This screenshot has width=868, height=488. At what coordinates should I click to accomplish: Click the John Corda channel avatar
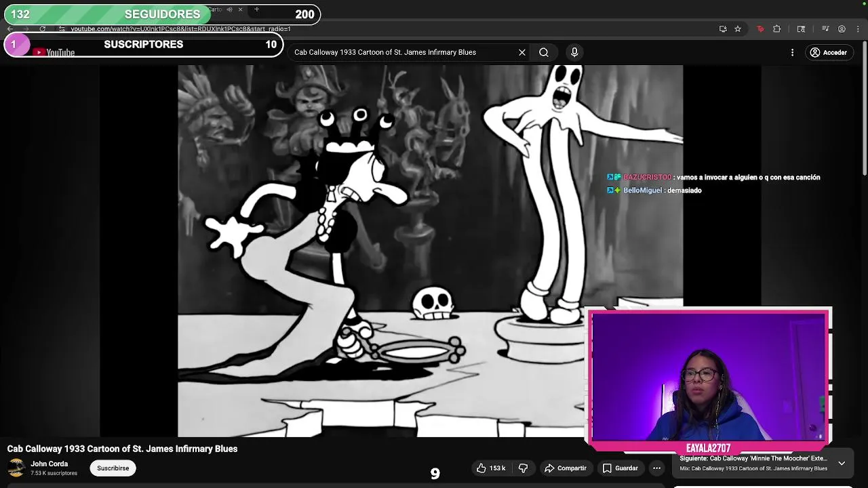coord(16,468)
